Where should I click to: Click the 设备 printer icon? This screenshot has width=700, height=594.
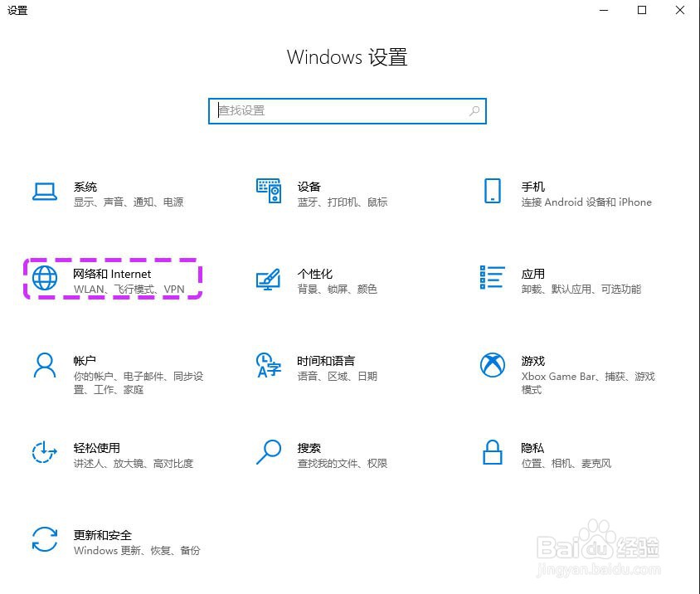[269, 191]
